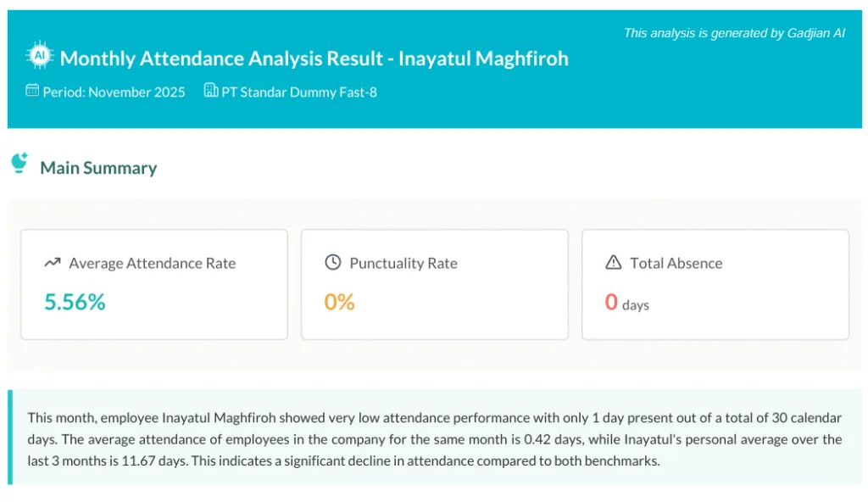This screenshot has height=502, width=868.
Task: Click the PT Standar Dummy Fast-8 company name
Action: click(x=299, y=92)
